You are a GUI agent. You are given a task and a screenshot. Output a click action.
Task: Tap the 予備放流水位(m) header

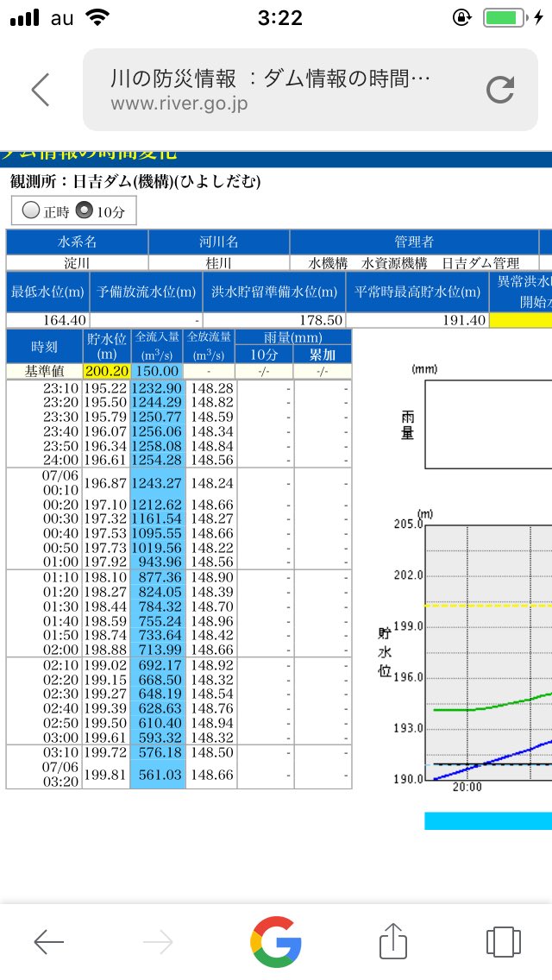147,292
